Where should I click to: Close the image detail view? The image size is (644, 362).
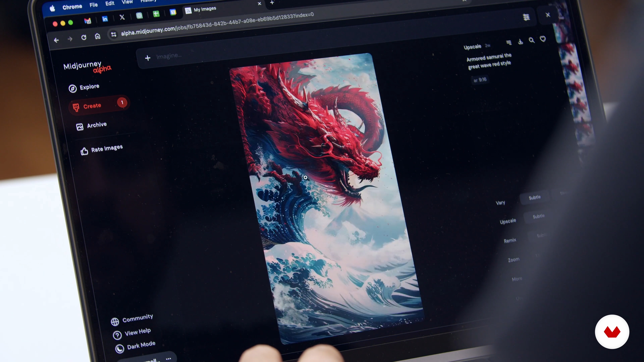click(x=548, y=15)
